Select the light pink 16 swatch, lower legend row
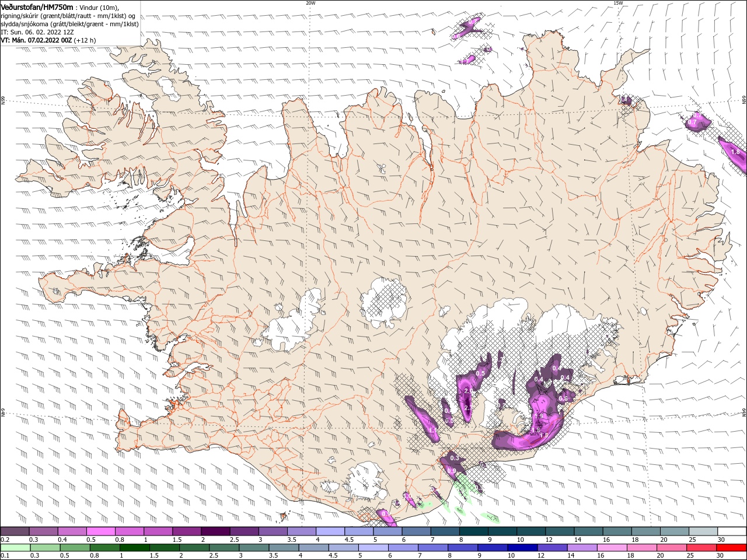The height and width of the screenshot is (560, 747). (x=612, y=548)
